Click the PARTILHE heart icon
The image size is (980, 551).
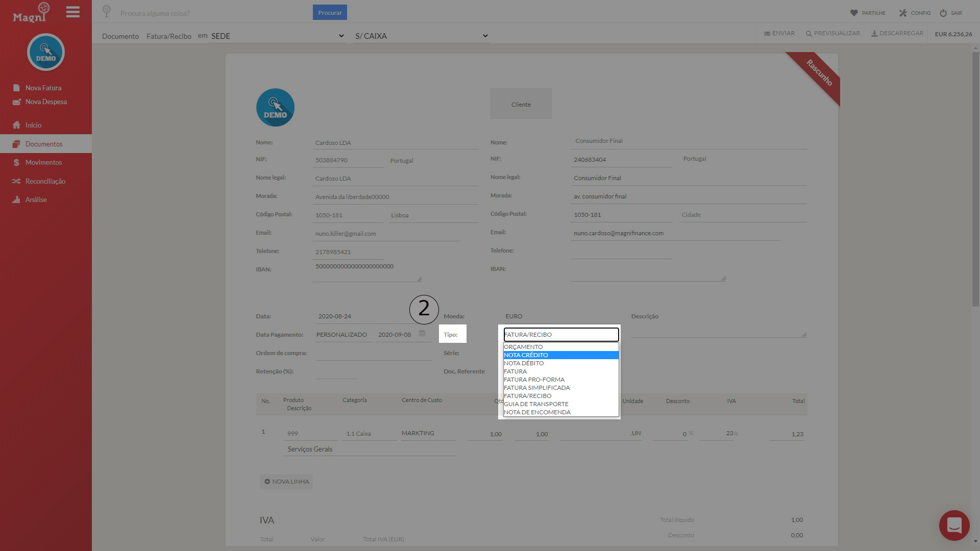point(854,13)
